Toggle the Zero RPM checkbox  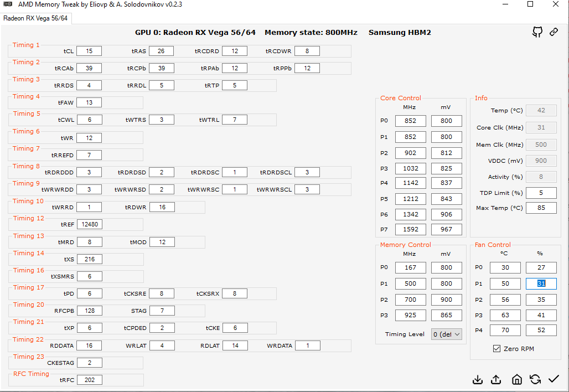click(497, 349)
